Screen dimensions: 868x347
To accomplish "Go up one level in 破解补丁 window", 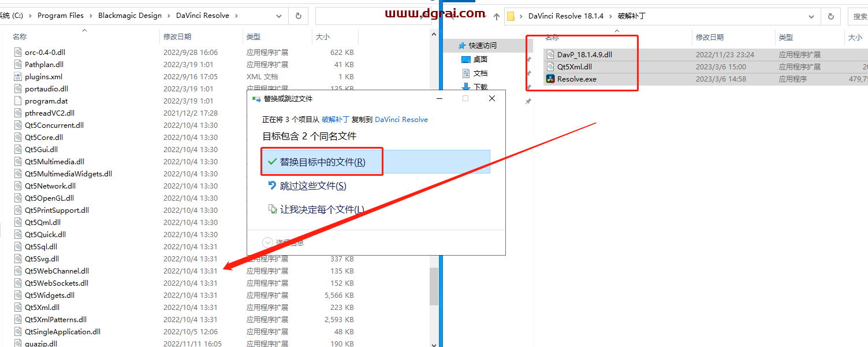I will click(x=496, y=16).
